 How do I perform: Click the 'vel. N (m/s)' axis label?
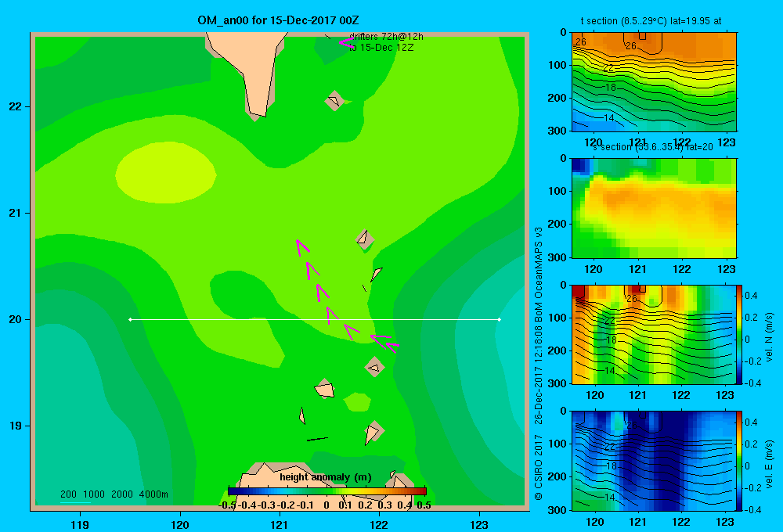[770, 337]
